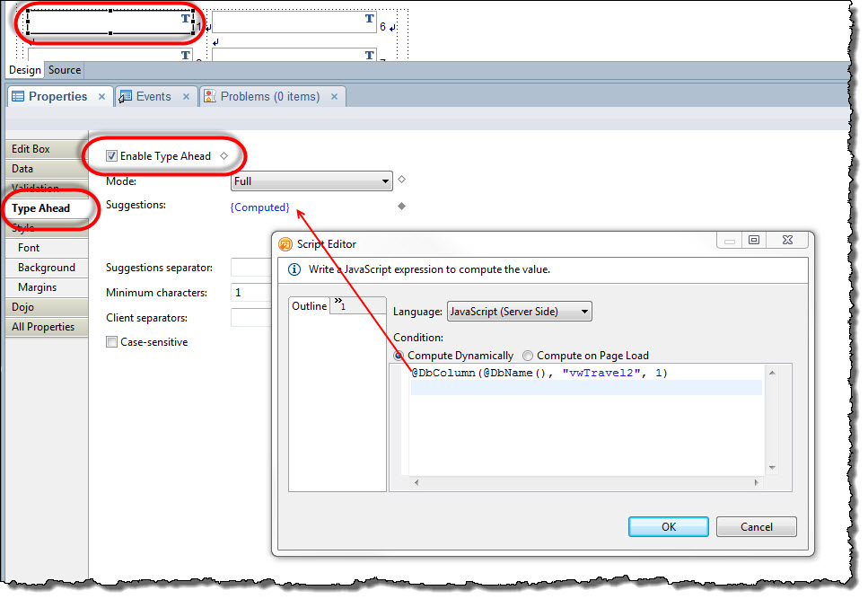Toggle the Case-sensitive checkbox
868x599 pixels.
(112, 342)
